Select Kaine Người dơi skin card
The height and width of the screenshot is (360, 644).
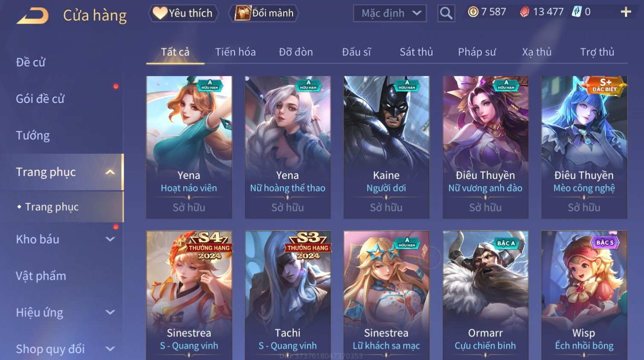[x=386, y=147]
